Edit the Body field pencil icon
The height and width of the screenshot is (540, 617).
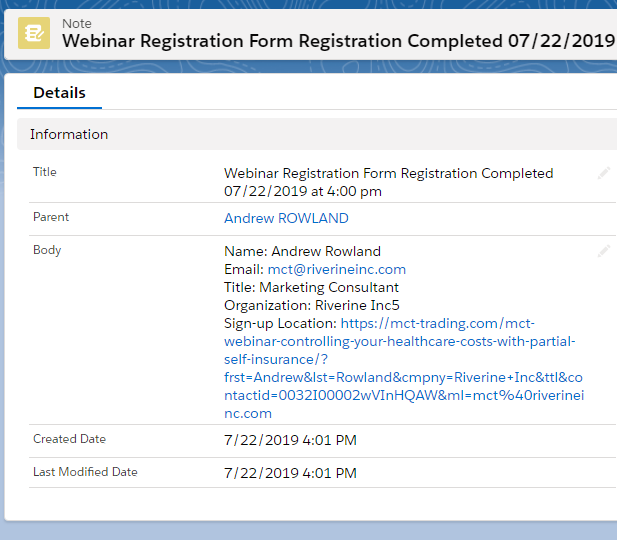click(604, 251)
